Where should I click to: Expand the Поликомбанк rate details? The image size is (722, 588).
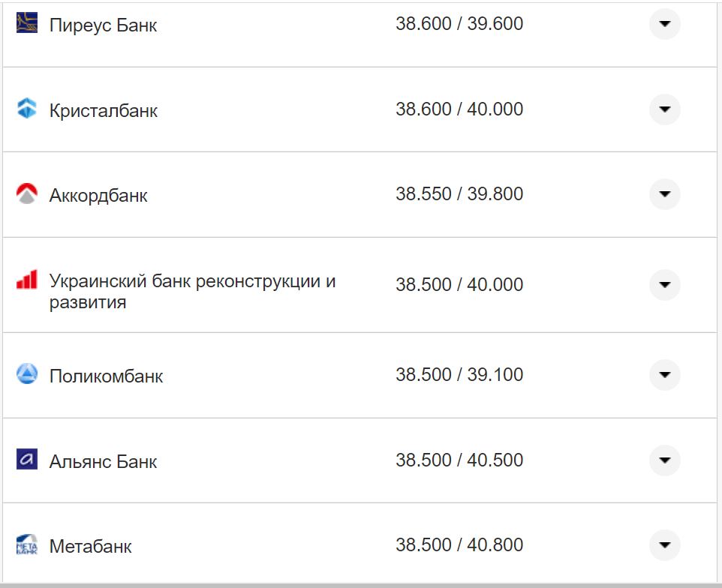pyautogui.click(x=664, y=375)
